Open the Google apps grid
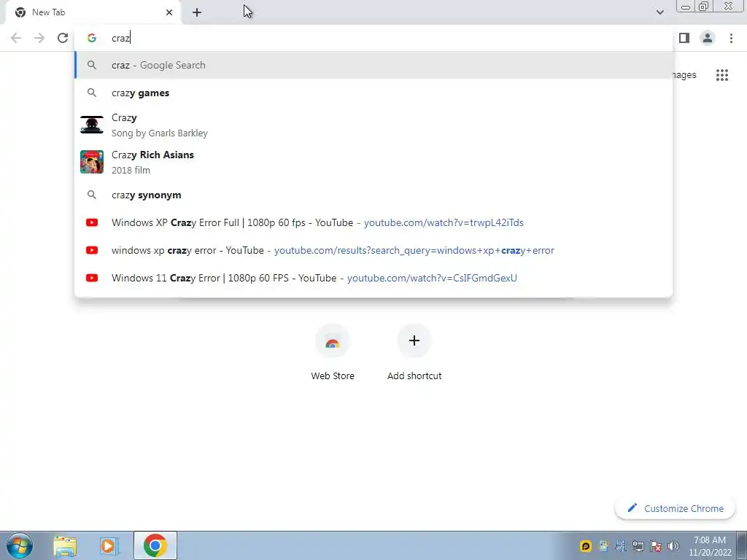The image size is (747, 560). 722,75
